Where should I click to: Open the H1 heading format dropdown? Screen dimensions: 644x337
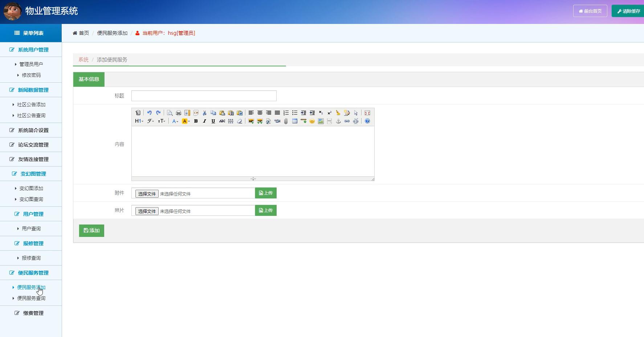(x=139, y=121)
